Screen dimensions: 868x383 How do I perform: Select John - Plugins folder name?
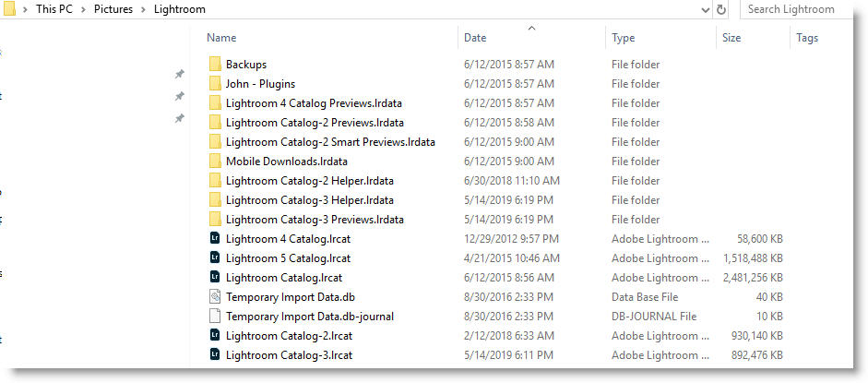tap(260, 84)
